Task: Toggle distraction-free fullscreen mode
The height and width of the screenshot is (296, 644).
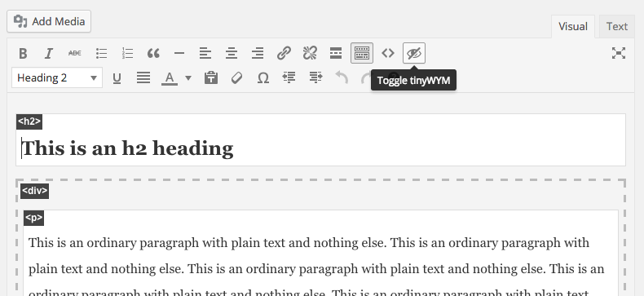Action: (x=619, y=53)
